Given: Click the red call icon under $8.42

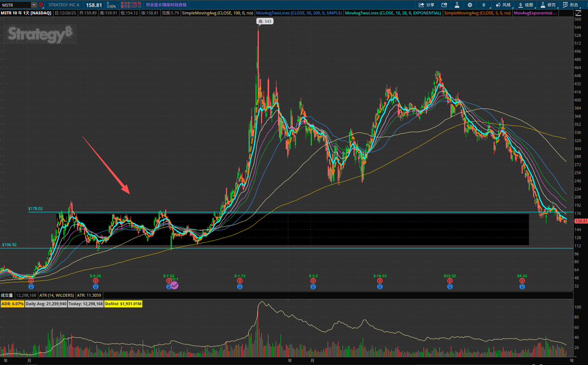Looking at the screenshot, I should tap(521, 281).
